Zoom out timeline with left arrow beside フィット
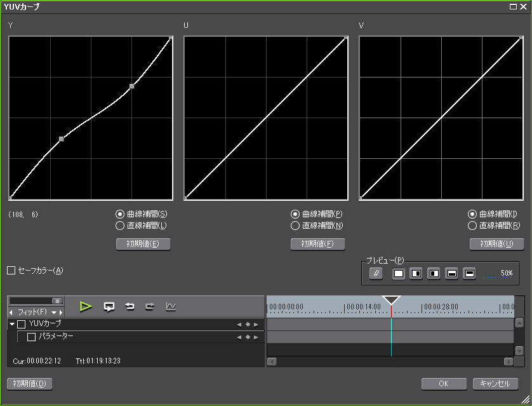 point(11,312)
